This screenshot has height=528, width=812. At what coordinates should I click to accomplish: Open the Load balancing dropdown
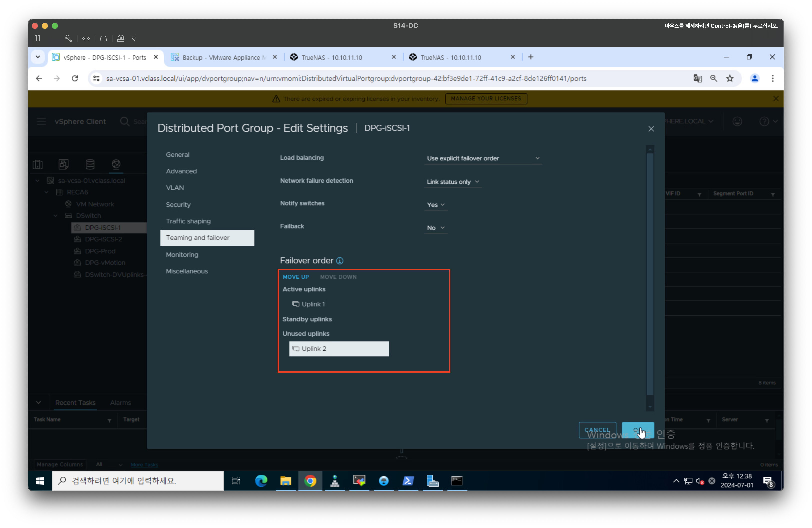click(483, 158)
